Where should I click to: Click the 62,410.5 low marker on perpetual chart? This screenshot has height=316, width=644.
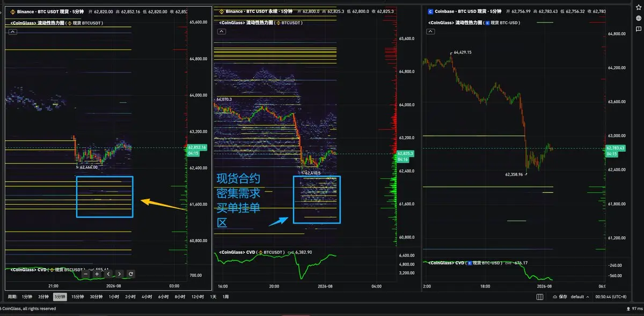tap(312, 173)
